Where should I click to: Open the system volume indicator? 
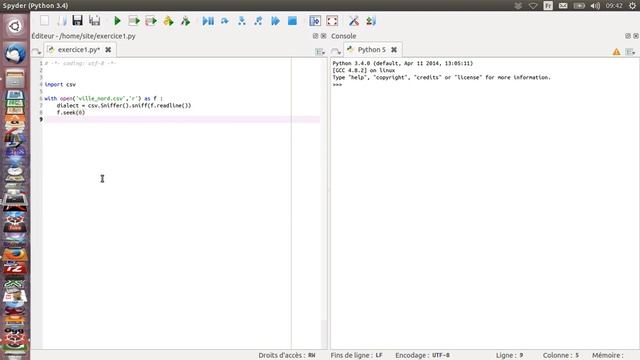tap(595, 5)
